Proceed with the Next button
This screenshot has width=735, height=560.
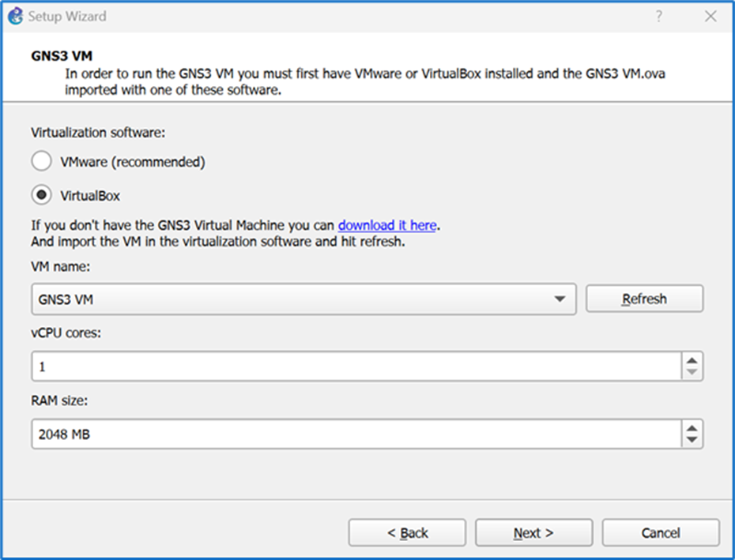(x=534, y=533)
